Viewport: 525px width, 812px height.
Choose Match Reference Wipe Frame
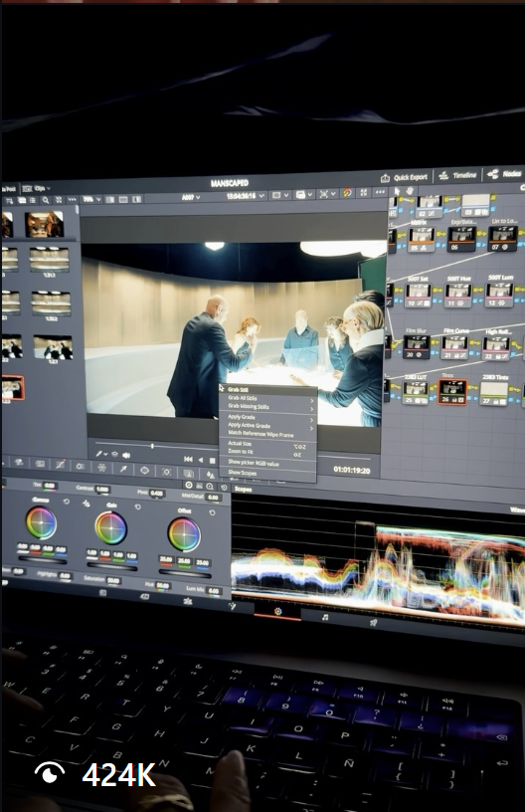[x=267, y=434]
